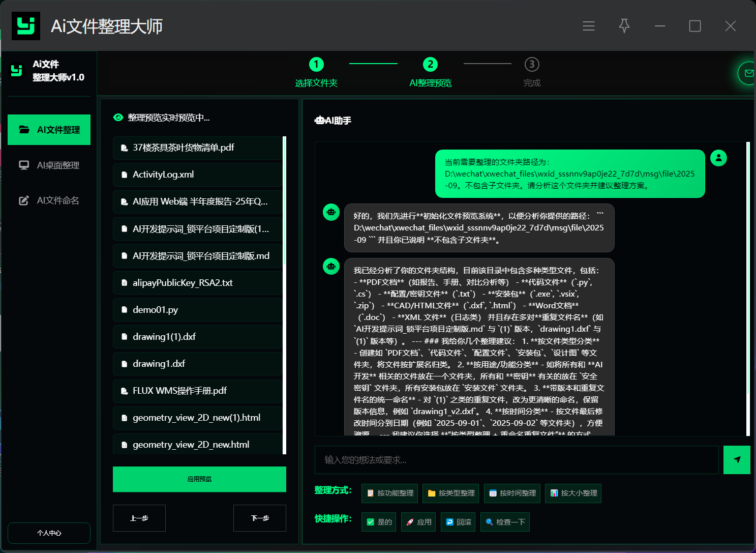Viewport: 756px width, 553px height.
Task: Select file geometry_view_2D_new(1).html
Action: pyautogui.click(x=197, y=418)
